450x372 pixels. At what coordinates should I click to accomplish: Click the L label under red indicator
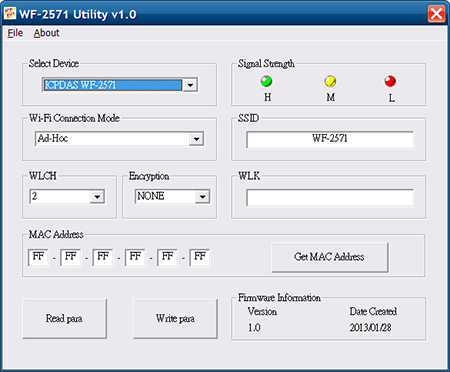tap(392, 98)
